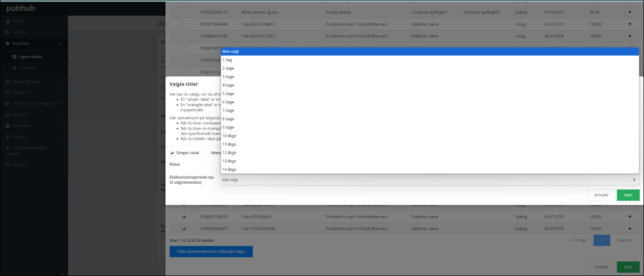Pick '14 dage' in the open list
Image resolution: width=644 pixels, height=276 pixels.
coord(229,170)
